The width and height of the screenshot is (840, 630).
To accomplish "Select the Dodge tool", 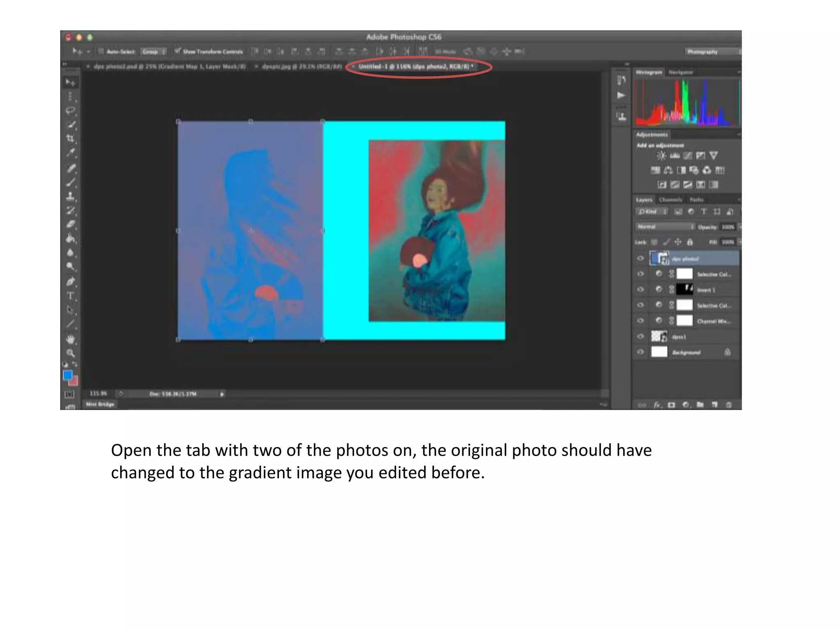I will (x=71, y=266).
